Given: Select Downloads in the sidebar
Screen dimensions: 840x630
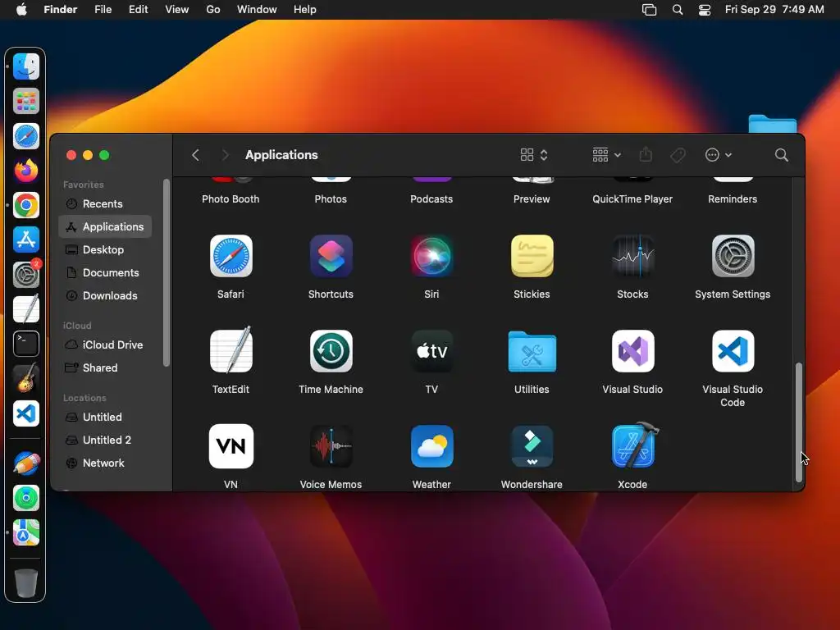Looking at the screenshot, I should tap(105, 295).
